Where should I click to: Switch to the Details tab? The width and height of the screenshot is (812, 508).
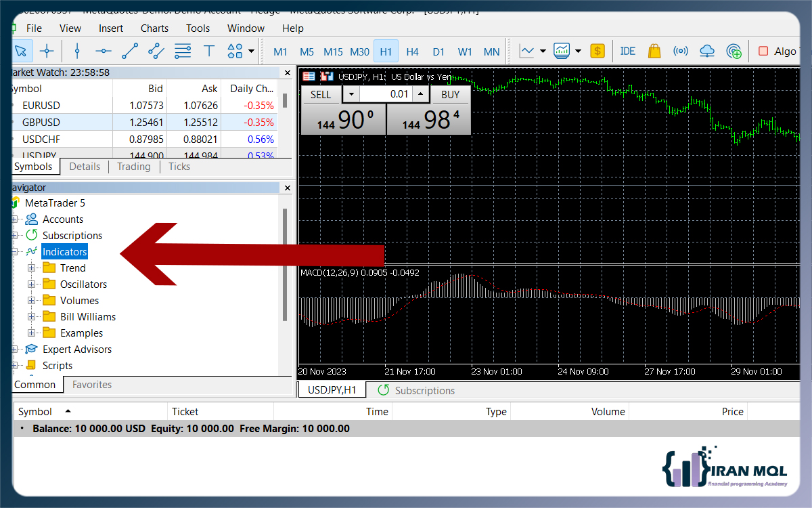(x=85, y=167)
